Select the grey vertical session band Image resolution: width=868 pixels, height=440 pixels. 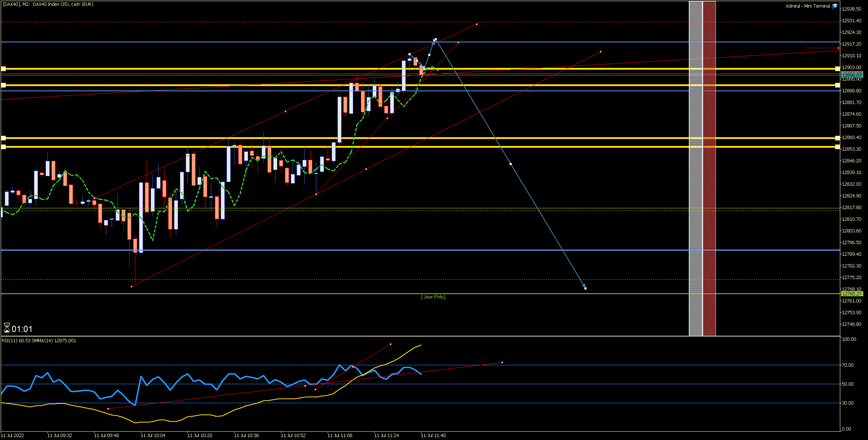(x=695, y=182)
